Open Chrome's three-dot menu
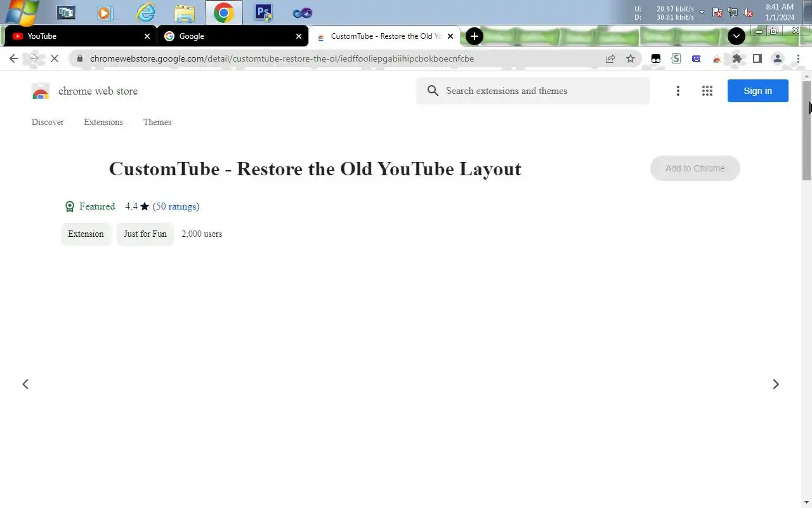 click(x=798, y=58)
